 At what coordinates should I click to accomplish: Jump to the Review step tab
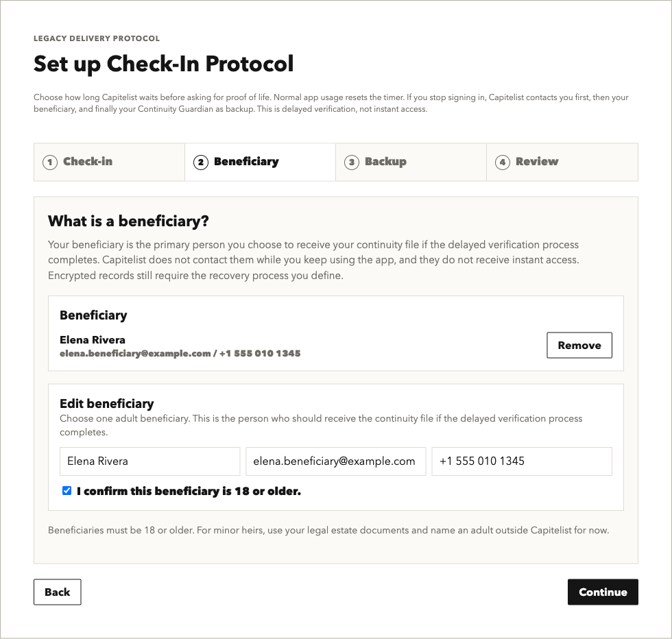pyautogui.click(x=562, y=162)
